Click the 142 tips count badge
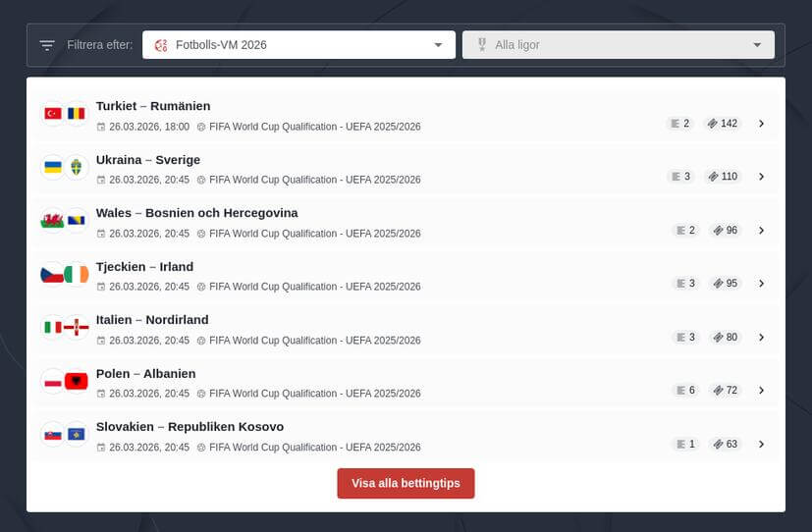Screen dimensions: 812x532 [723, 124]
